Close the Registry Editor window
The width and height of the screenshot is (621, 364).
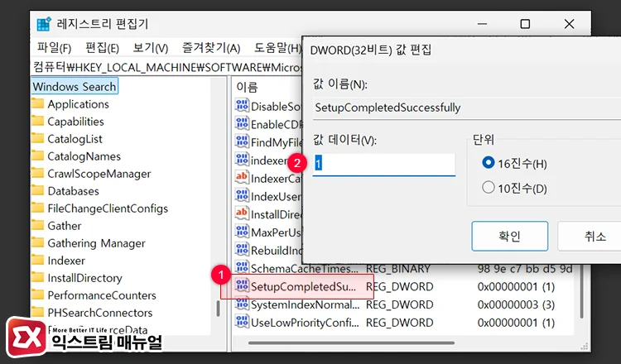point(569,24)
